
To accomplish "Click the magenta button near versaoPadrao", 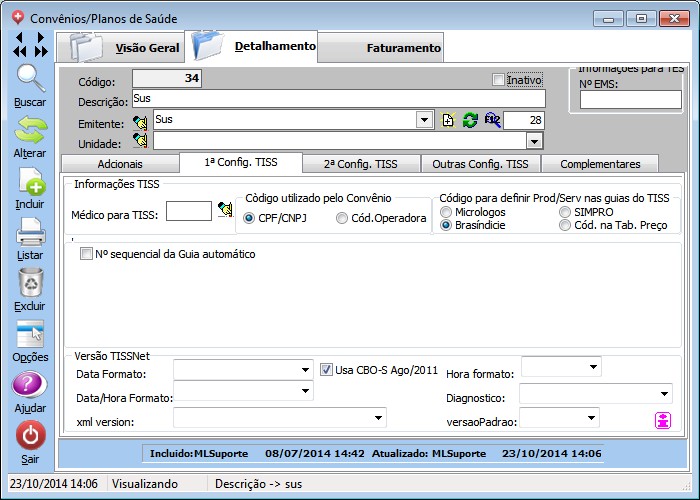I will tap(662, 420).
